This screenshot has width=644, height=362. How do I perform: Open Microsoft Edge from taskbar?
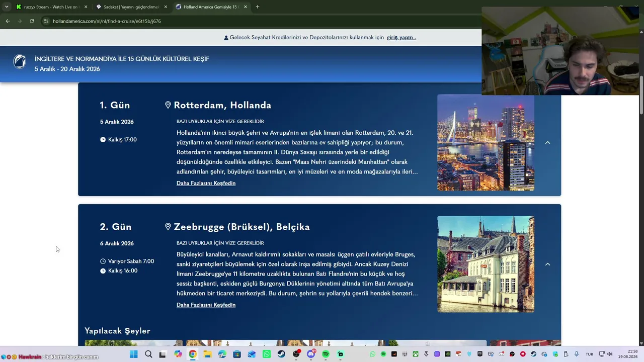point(222,354)
